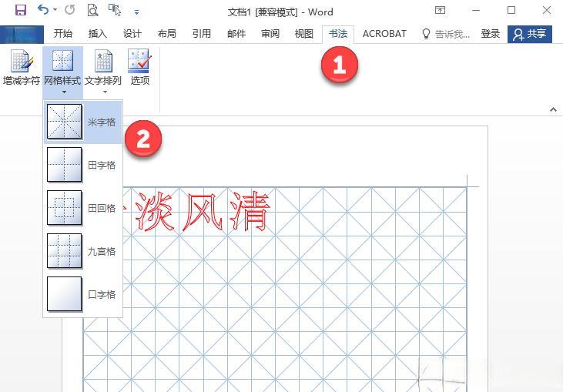Switch to the 审阅 tab
Viewport: 563px width, 392px height.
click(x=270, y=34)
